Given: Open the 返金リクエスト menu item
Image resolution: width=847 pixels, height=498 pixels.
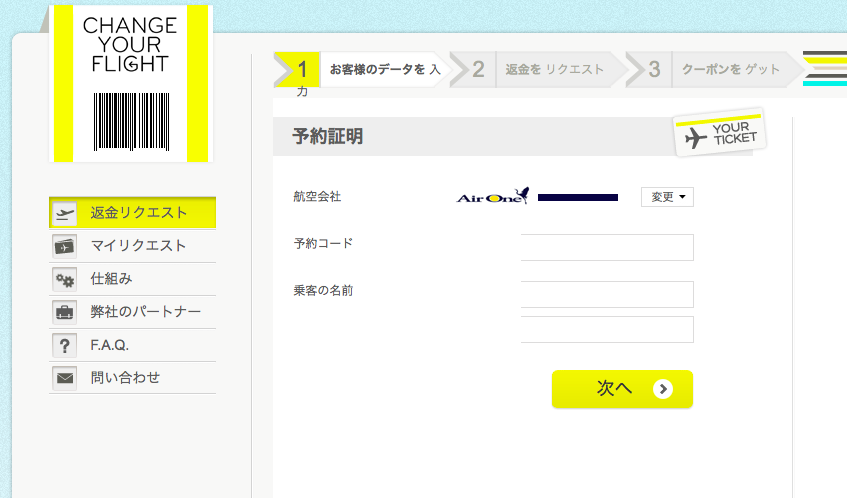Looking at the screenshot, I should [132, 213].
